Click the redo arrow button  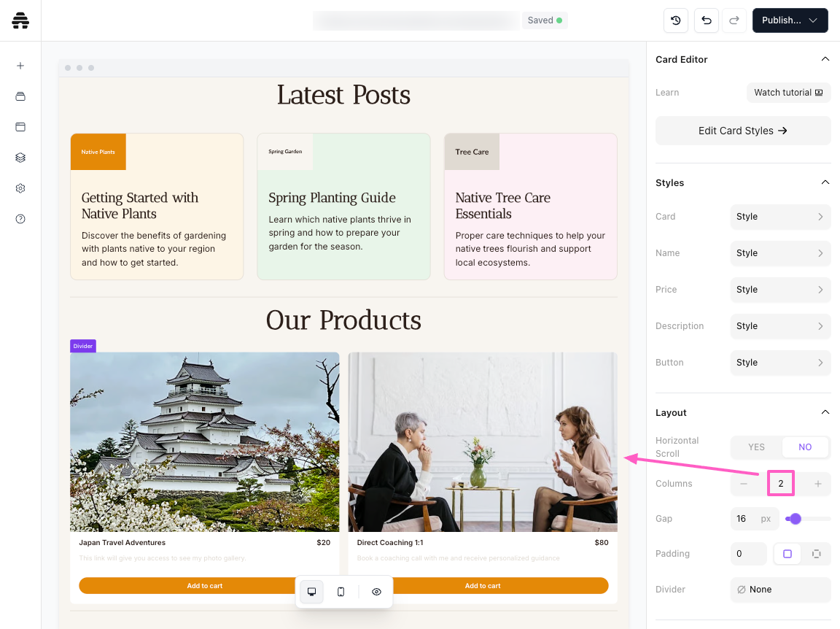tap(734, 20)
